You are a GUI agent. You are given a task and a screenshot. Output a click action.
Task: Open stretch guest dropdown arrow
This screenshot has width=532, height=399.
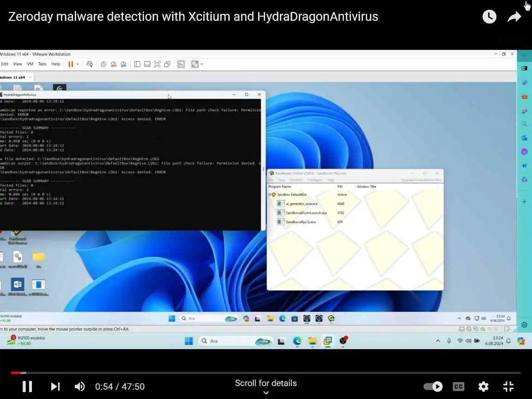[202, 64]
